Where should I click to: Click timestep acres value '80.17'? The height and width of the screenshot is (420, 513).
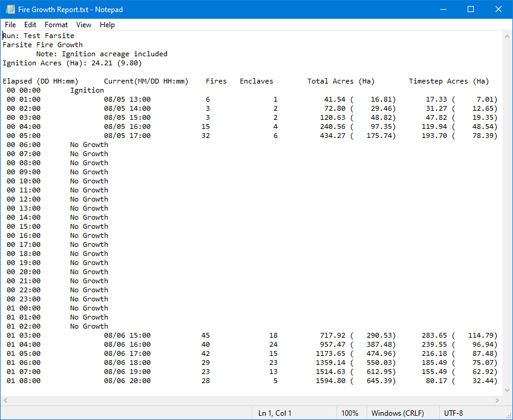pos(436,381)
